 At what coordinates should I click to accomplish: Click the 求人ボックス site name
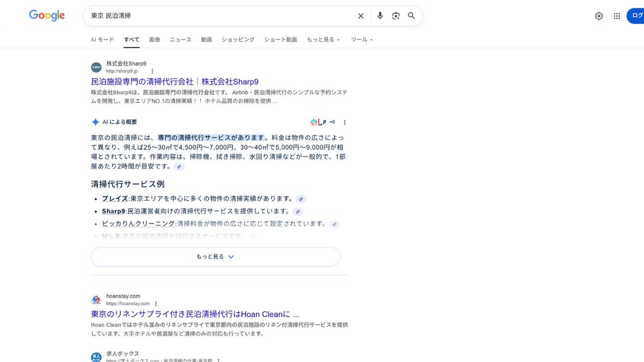click(122, 353)
